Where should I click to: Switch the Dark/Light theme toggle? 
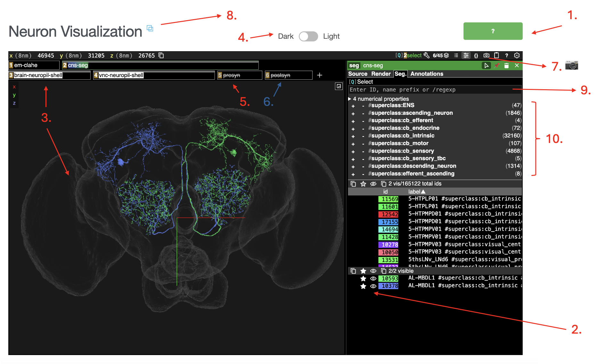point(308,36)
